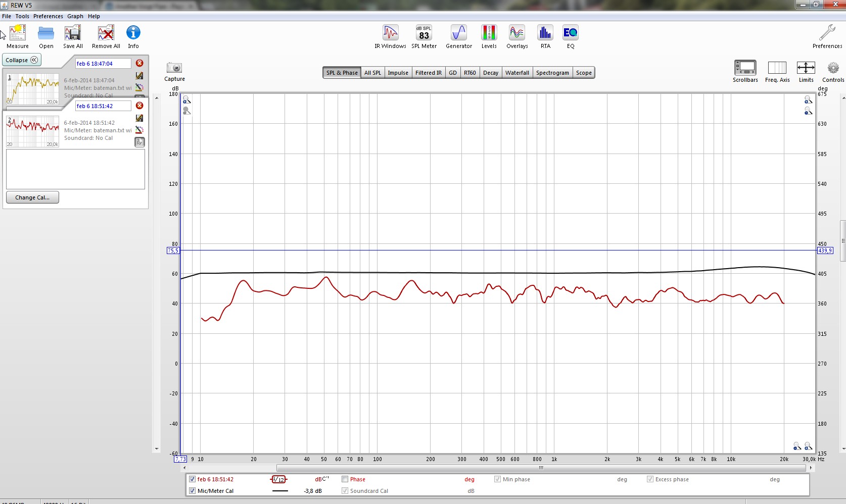The height and width of the screenshot is (504, 846).
Task: Click horizontal graph scrollbar right arrow
Action: [x=811, y=468]
